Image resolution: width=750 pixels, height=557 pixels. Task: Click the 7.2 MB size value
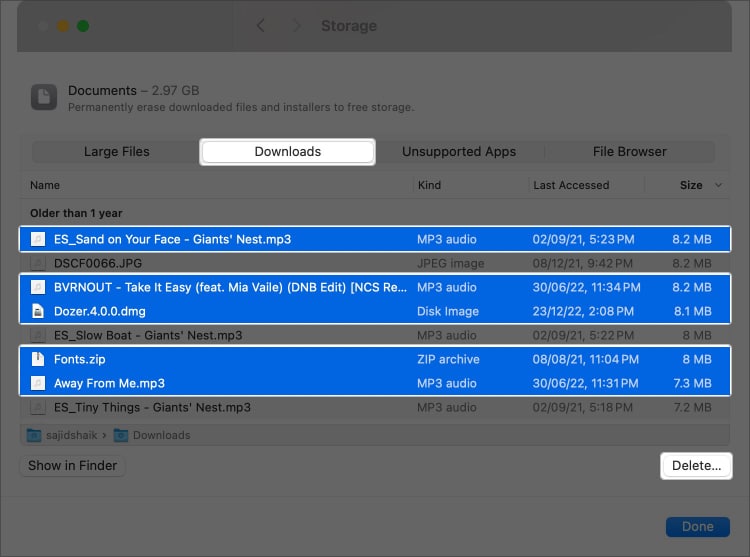(692, 407)
